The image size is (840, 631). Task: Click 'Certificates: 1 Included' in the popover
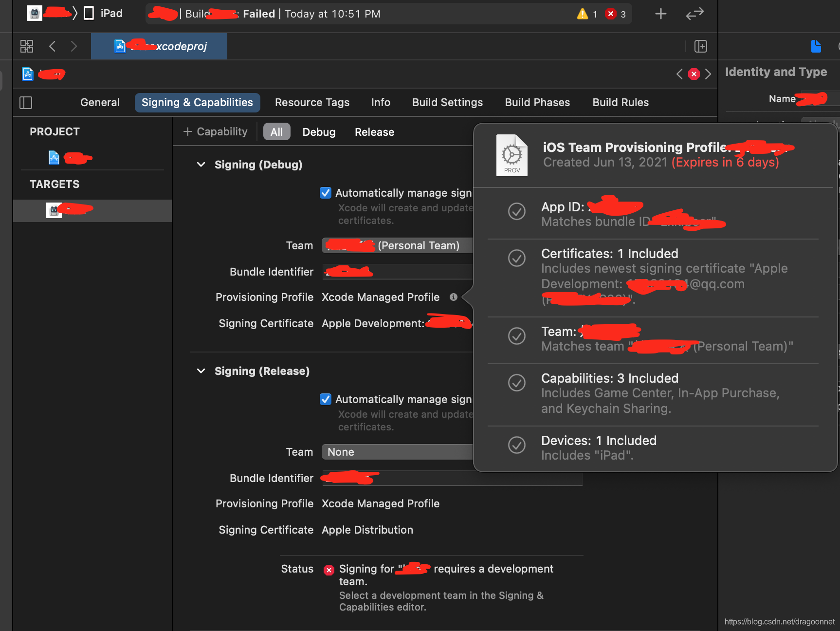coord(610,254)
